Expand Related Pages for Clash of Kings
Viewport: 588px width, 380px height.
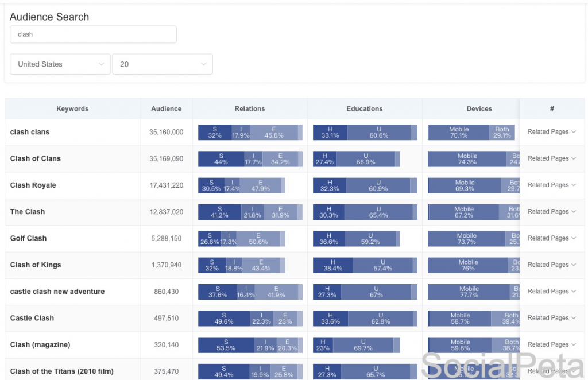[x=551, y=265]
